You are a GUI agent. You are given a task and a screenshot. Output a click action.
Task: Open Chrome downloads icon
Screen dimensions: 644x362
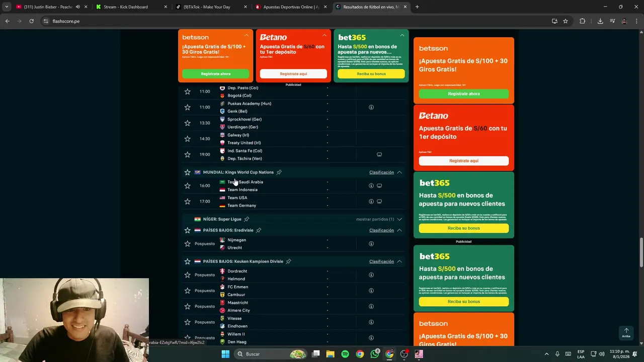(x=600, y=21)
